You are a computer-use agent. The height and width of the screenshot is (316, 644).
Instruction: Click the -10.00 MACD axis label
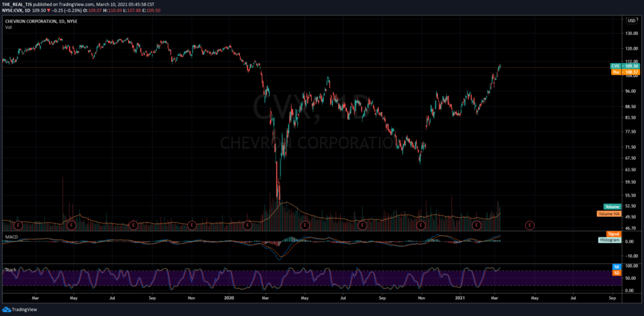631,256
